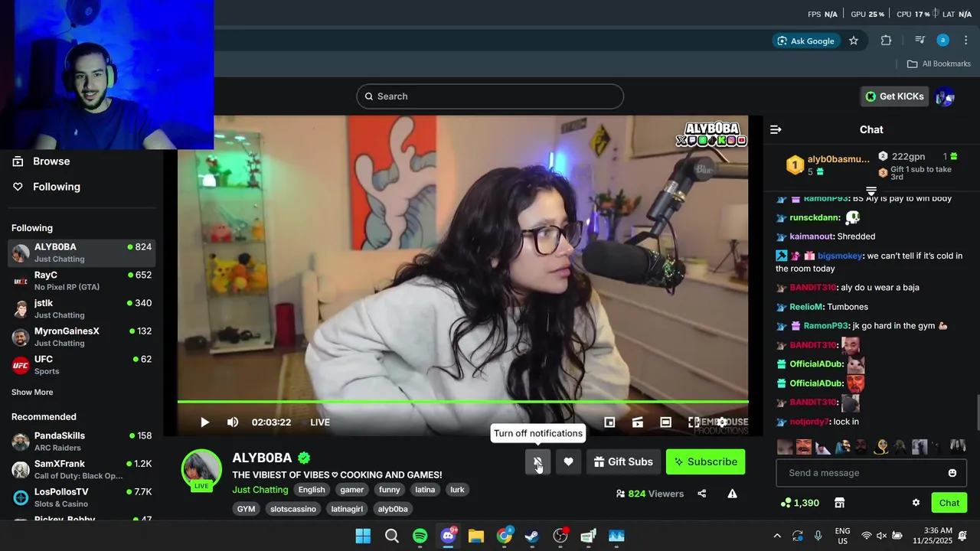The width and height of the screenshot is (980, 551).
Task: Open Chrome extensions puzzle icon
Action: pos(886,41)
